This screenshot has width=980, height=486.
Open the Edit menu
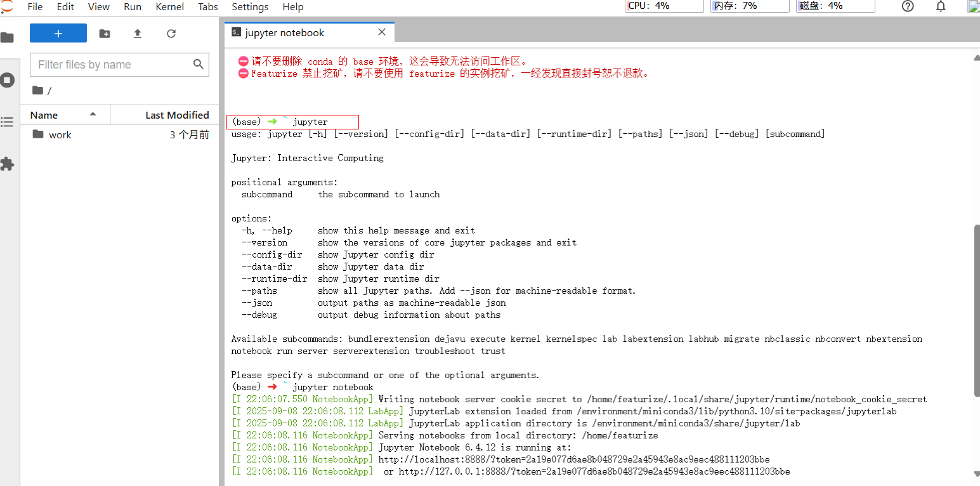click(65, 7)
